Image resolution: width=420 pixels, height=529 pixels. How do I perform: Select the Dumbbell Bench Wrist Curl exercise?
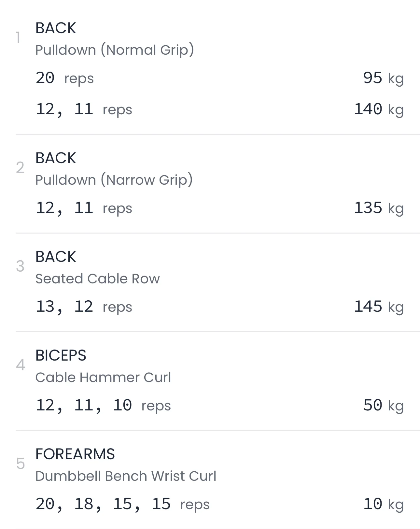pyautogui.click(x=125, y=476)
